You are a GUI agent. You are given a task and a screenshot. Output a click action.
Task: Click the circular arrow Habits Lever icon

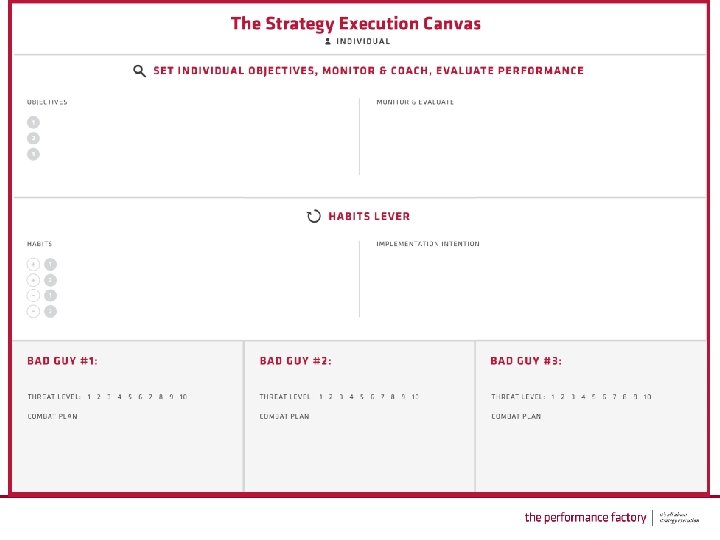click(313, 216)
